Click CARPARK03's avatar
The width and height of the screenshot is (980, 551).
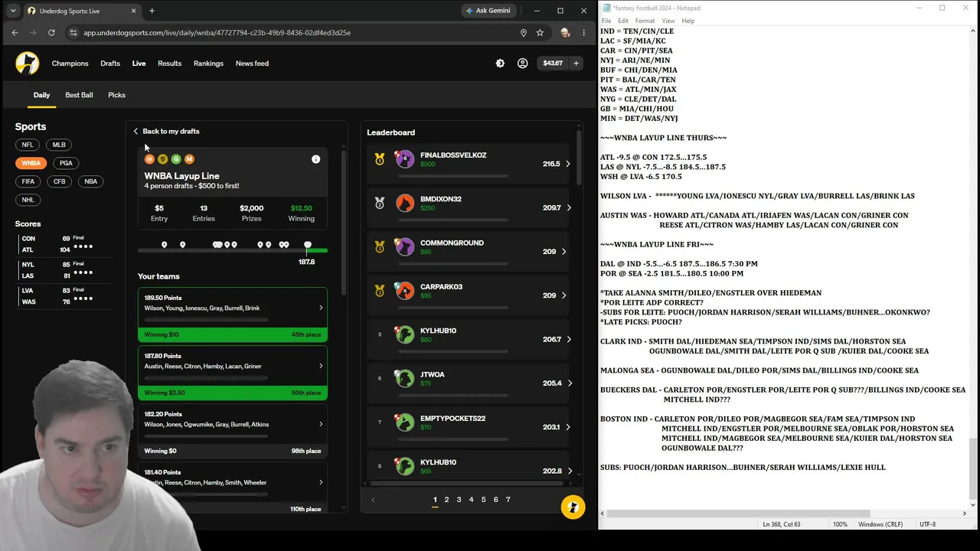pyautogui.click(x=404, y=291)
